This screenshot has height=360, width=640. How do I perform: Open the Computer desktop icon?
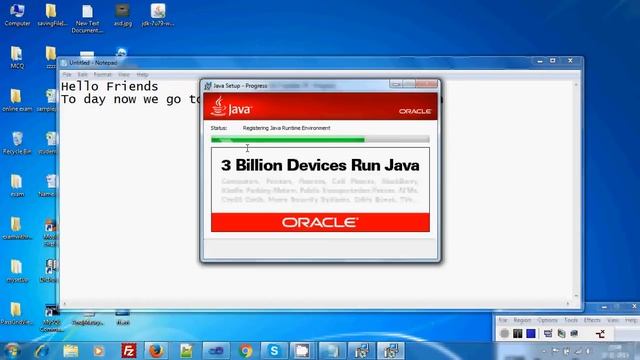pyautogui.click(x=17, y=14)
